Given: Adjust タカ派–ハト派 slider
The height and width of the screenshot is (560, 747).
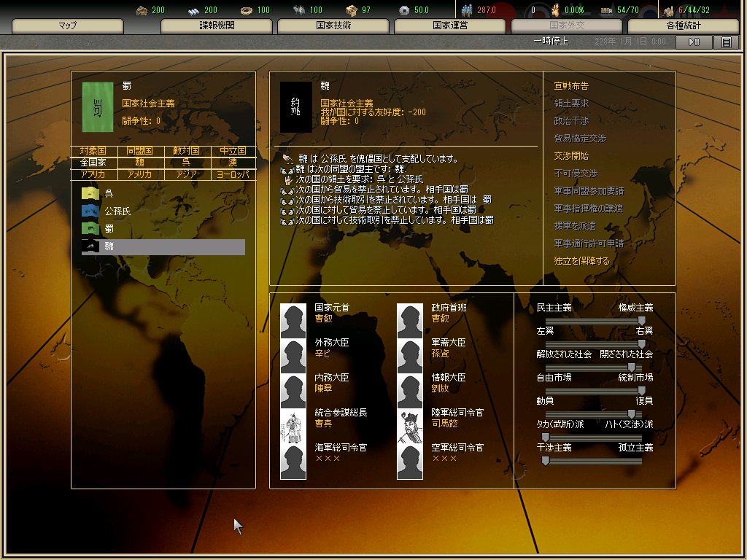Looking at the screenshot, I should point(594,437).
